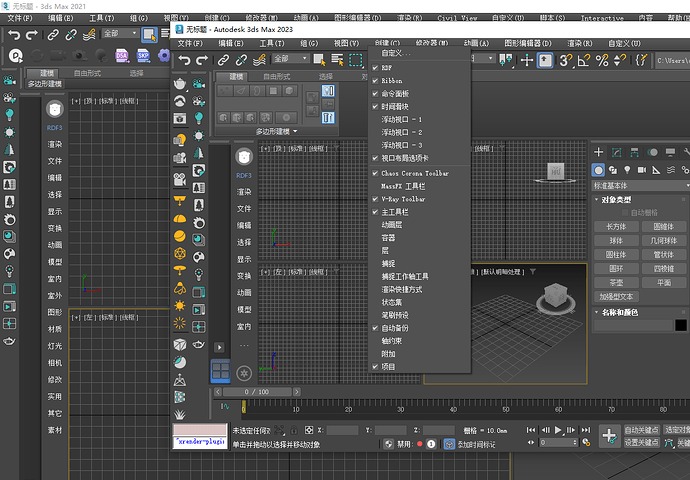The height and width of the screenshot is (480, 690).
Task: Switch to 自由形式 ribbon tab in 2023 window
Action: tap(276, 77)
